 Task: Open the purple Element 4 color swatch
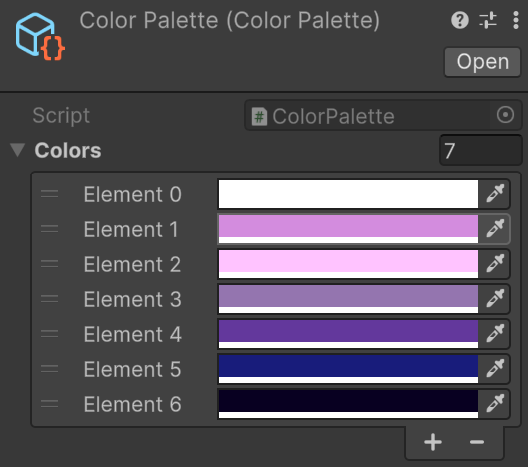[x=348, y=334]
